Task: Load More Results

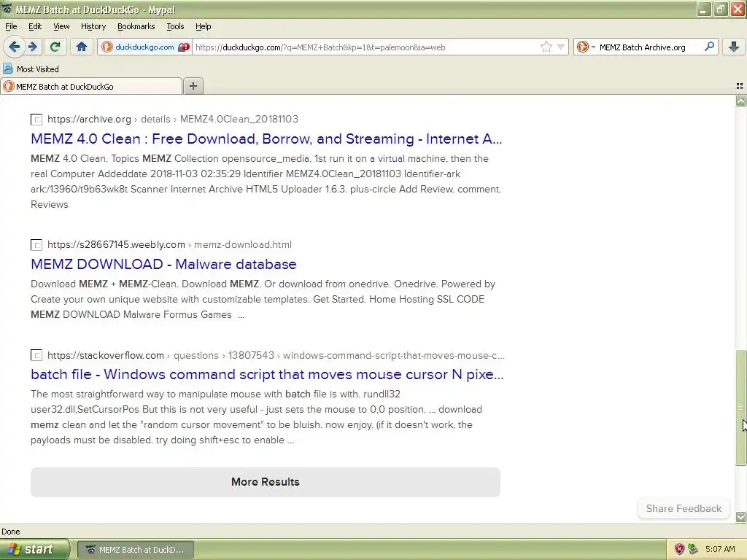Action: tap(266, 482)
